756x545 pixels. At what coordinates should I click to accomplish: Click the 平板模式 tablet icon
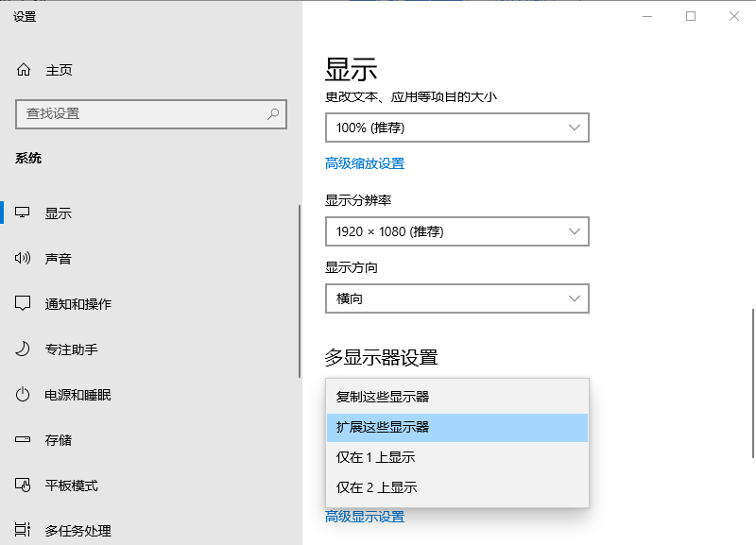24,485
